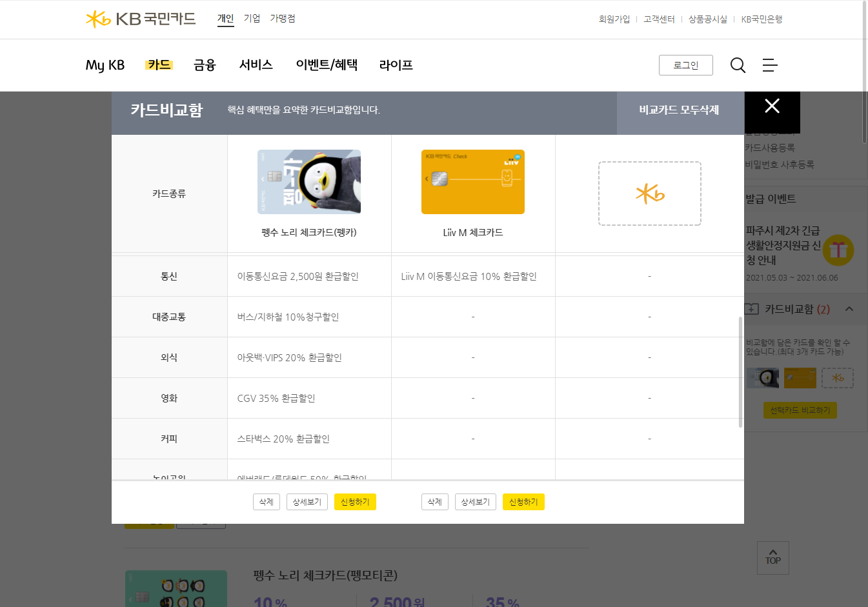
Task: Click the gift box event icon
Action: 838,250
